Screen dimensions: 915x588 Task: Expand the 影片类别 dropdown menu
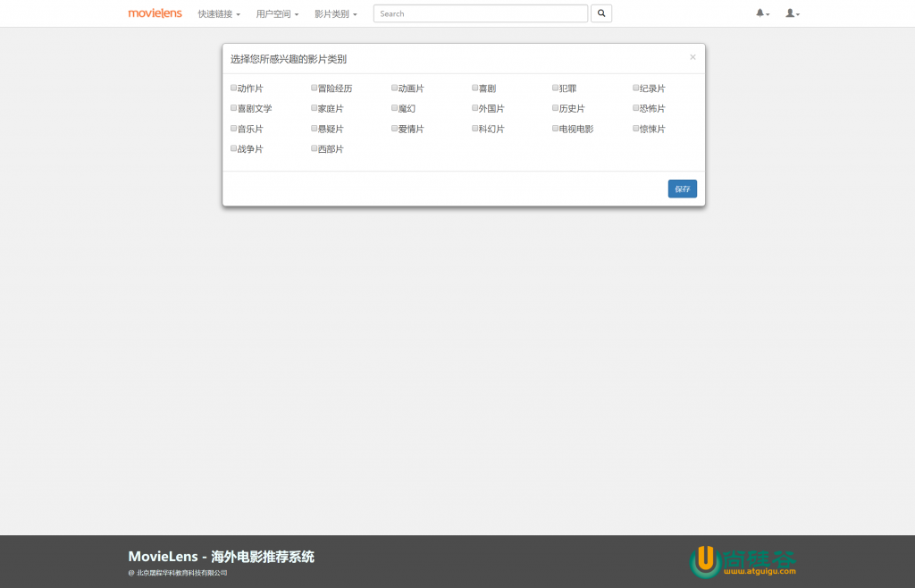[336, 14]
